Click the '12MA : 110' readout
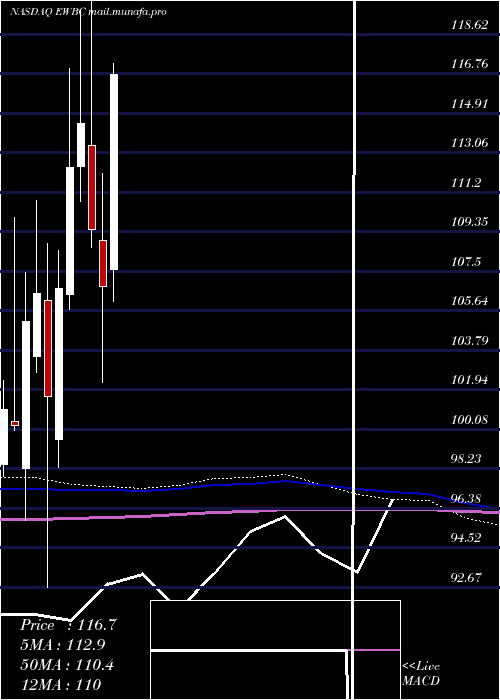500x700 pixels. point(60,685)
